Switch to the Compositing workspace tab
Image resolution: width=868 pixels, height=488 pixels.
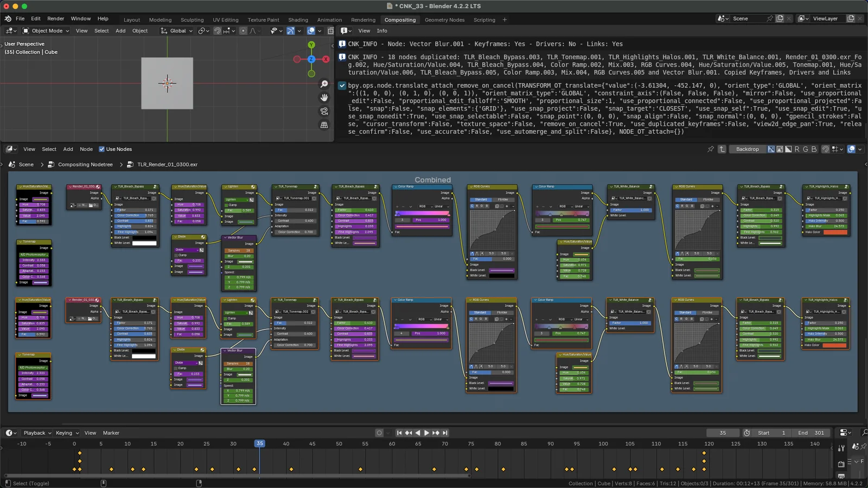pyautogui.click(x=400, y=20)
